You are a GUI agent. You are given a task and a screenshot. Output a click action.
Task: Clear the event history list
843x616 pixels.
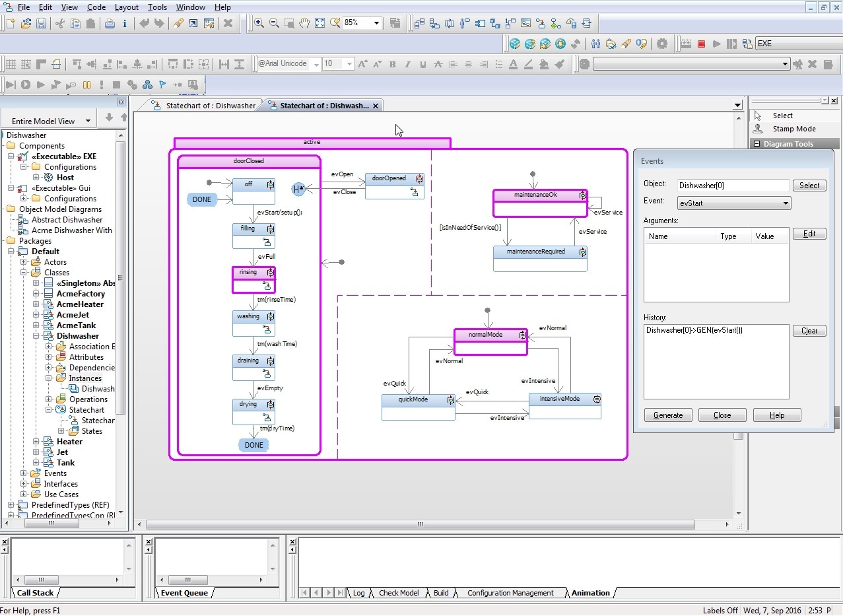809,330
